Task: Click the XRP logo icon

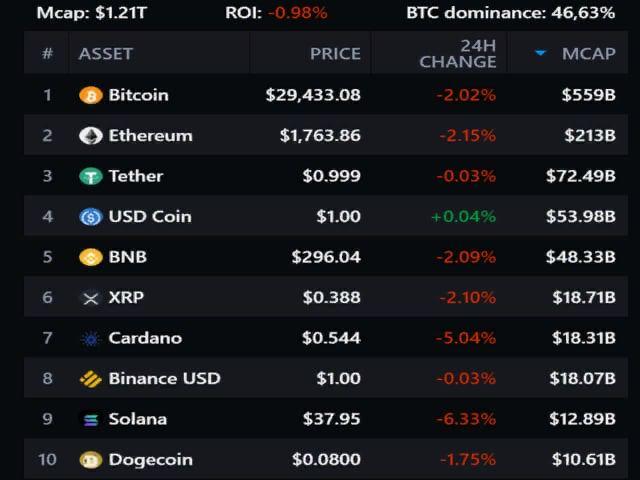Action: 91,298
